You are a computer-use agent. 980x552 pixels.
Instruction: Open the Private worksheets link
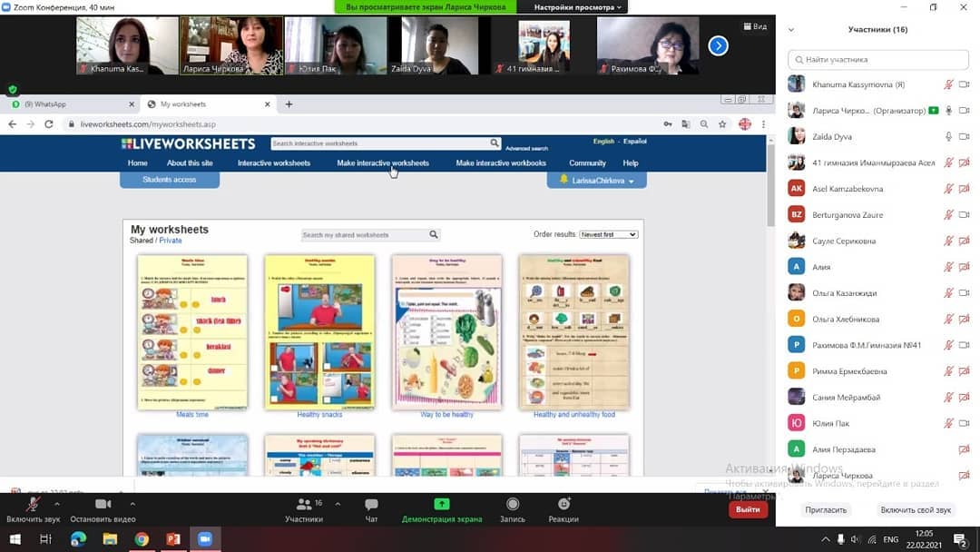tap(170, 240)
